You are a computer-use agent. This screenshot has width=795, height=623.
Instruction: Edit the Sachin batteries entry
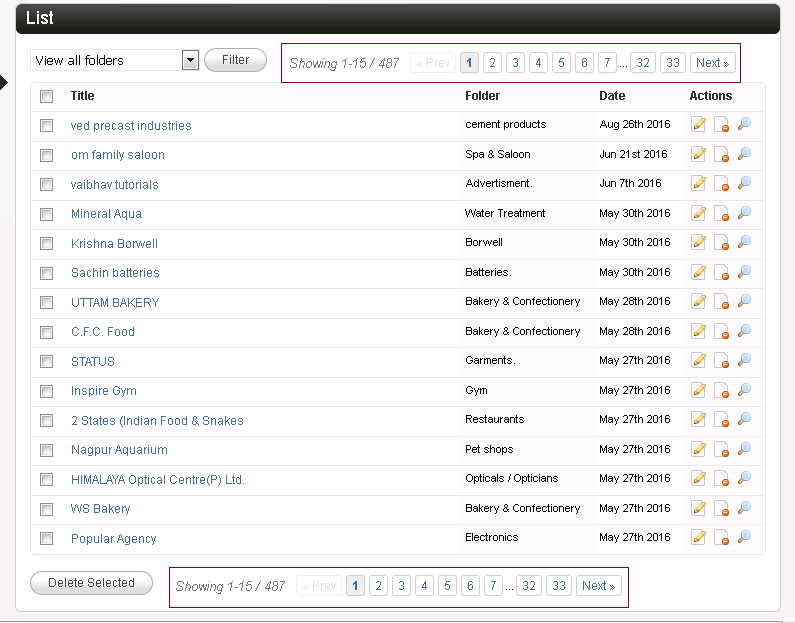pos(699,272)
